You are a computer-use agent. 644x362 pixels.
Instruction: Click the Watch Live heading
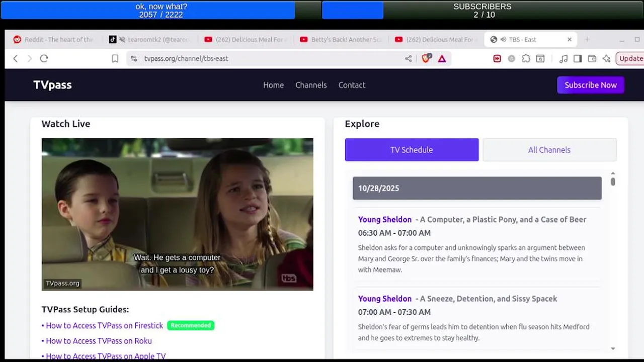click(x=66, y=124)
